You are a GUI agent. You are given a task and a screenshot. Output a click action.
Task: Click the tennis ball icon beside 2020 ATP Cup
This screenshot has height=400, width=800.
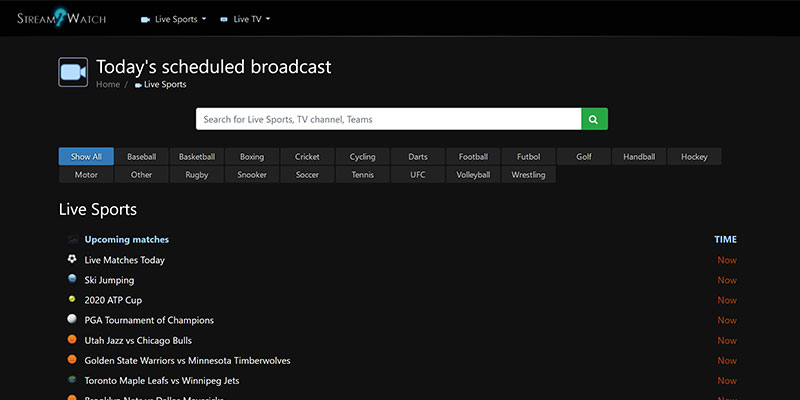point(72,300)
